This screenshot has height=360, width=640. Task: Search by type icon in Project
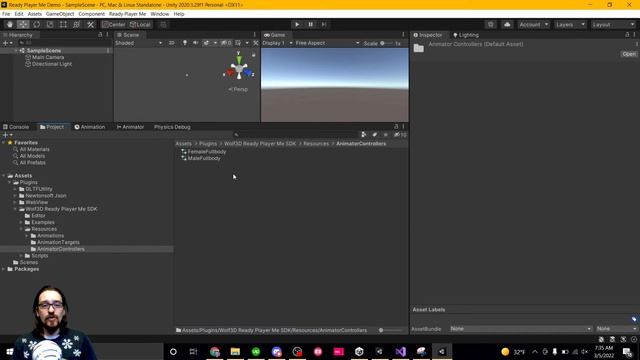[x=364, y=135]
